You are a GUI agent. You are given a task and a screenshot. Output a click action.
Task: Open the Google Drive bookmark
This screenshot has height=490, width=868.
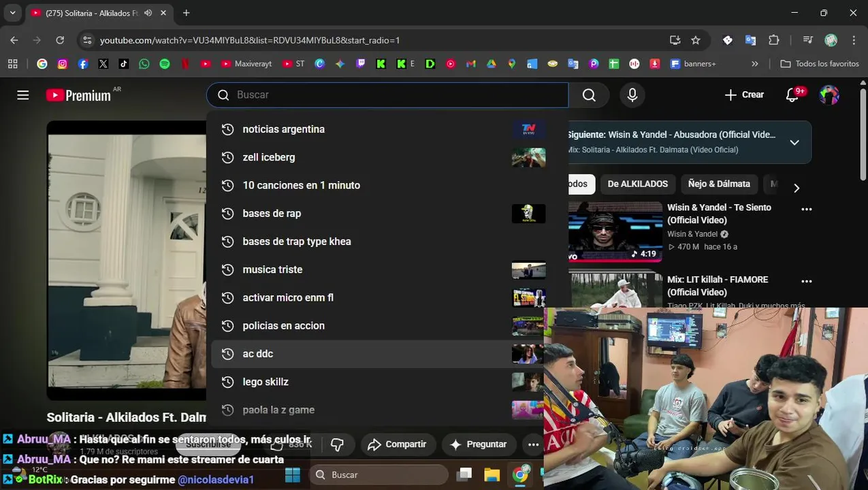491,64
